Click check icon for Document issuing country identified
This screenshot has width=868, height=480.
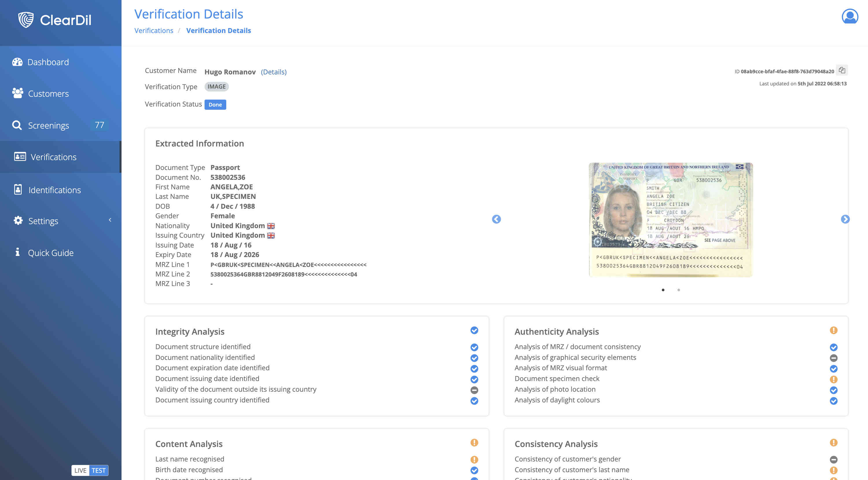[x=474, y=401]
